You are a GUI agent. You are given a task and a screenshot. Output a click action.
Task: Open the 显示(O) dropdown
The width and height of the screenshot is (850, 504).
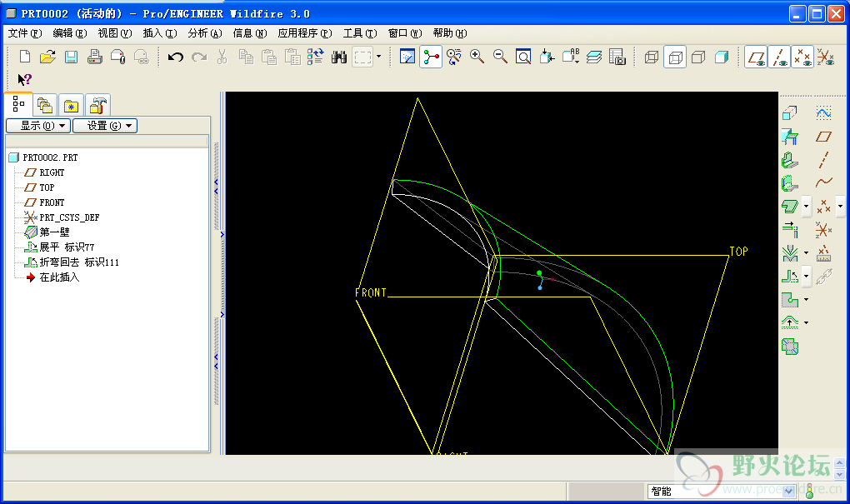tap(38, 126)
